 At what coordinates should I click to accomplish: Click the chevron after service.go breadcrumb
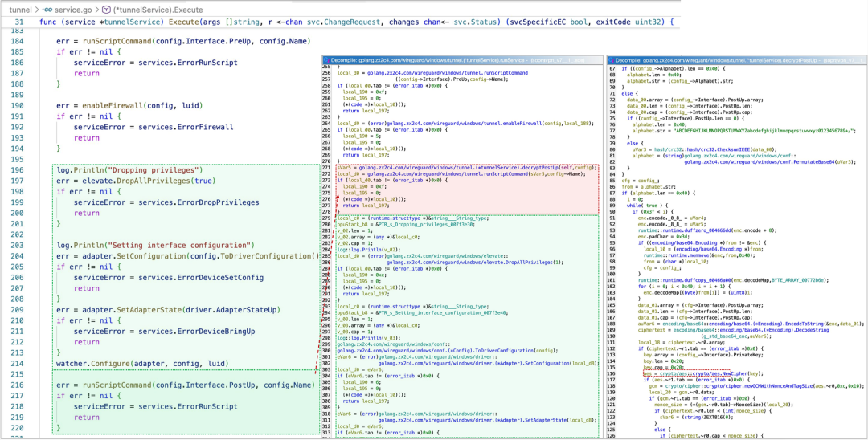pyautogui.click(x=96, y=10)
